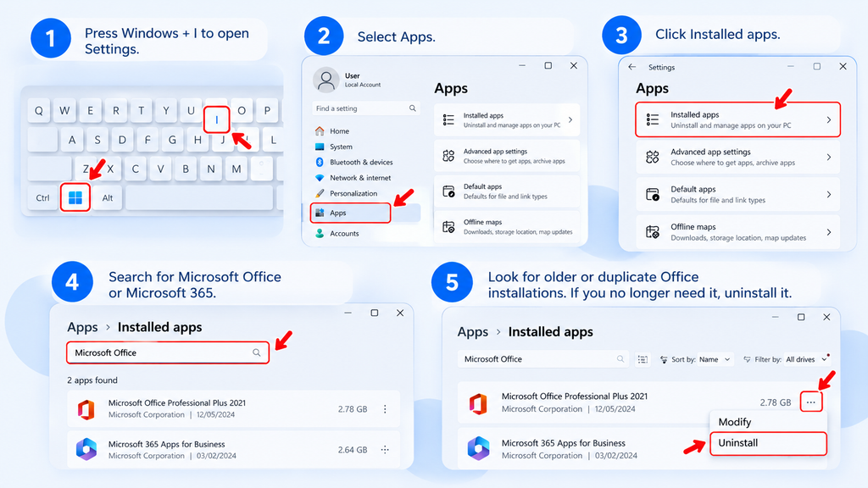Click the Apps breadcrumb in step 5 window

[473, 332]
